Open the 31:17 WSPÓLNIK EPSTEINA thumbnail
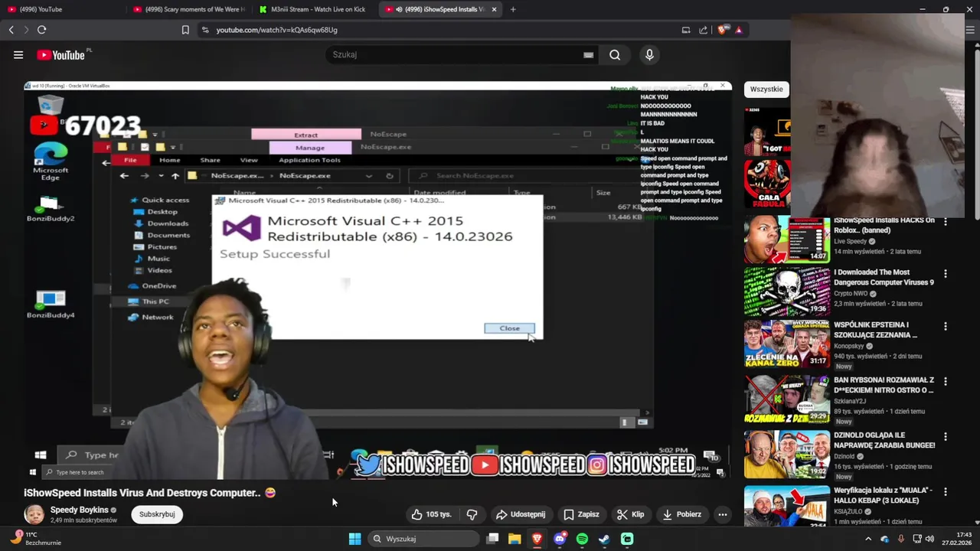Viewport: 980px width, 551px height. [787, 344]
